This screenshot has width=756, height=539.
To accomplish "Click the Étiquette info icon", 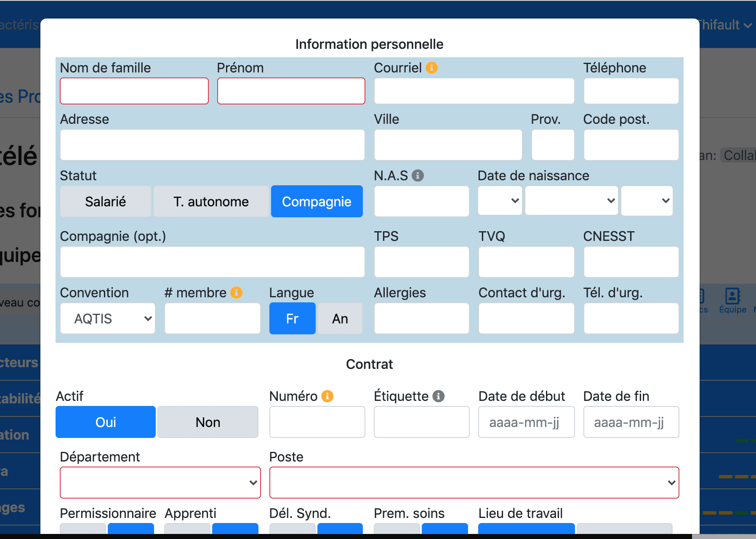I will [438, 396].
